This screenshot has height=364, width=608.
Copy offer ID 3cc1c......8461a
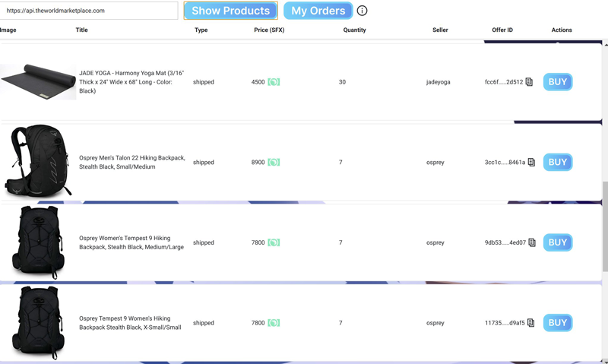(531, 162)
